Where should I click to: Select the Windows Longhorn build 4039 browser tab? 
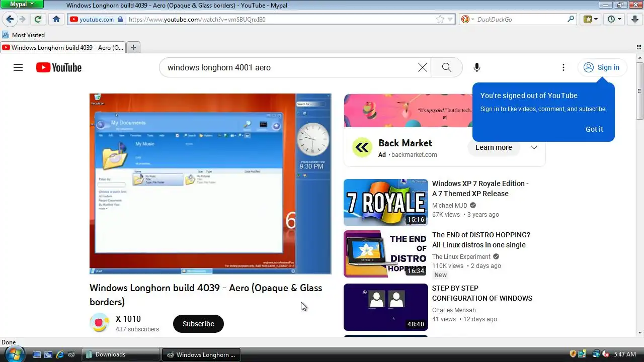pos(63,47)
